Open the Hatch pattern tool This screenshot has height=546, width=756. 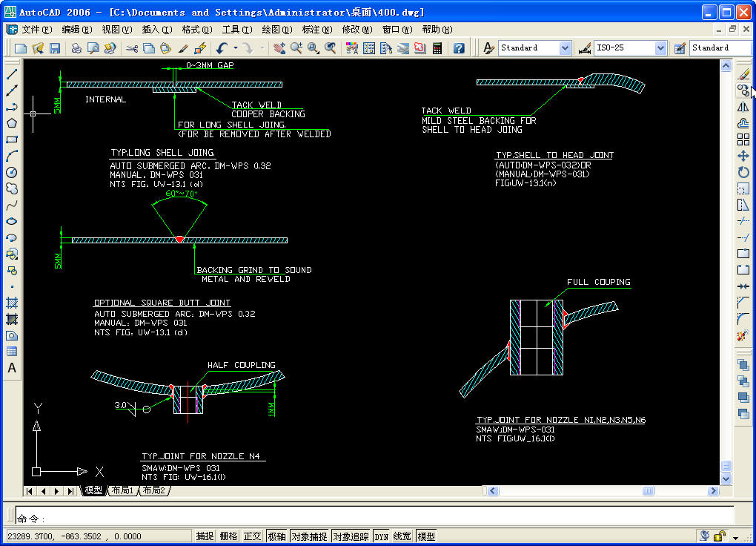12,303
